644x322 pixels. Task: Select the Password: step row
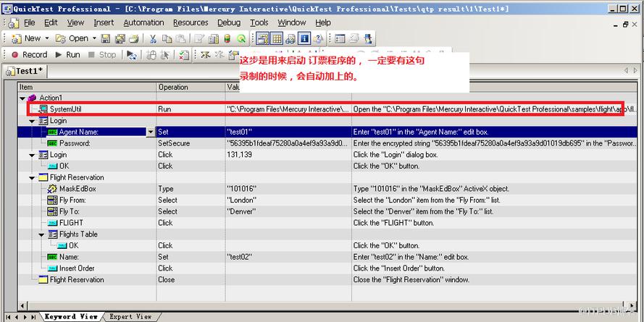327,143
